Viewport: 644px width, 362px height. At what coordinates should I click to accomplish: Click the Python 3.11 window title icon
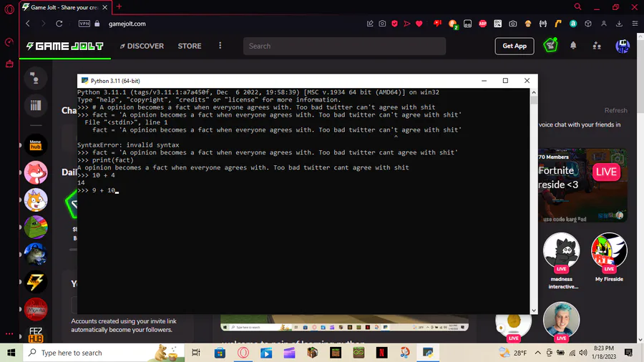84,81
